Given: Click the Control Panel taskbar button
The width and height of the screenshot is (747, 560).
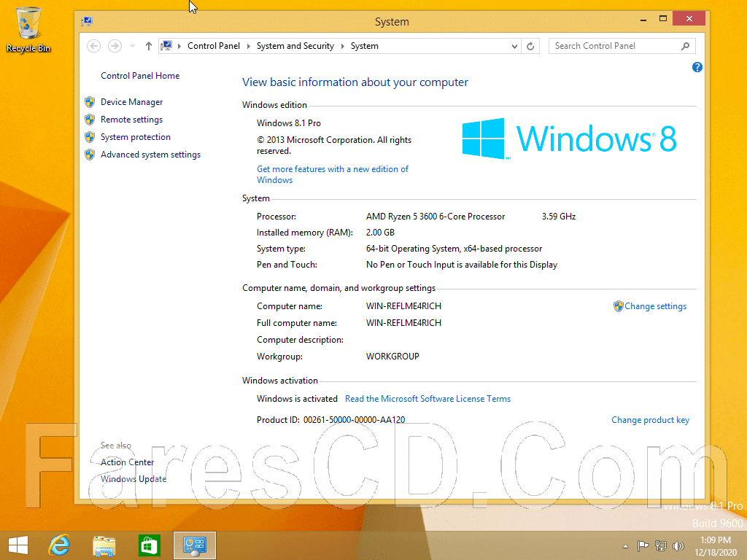Looking at the screenshot, I should point(194,545).
